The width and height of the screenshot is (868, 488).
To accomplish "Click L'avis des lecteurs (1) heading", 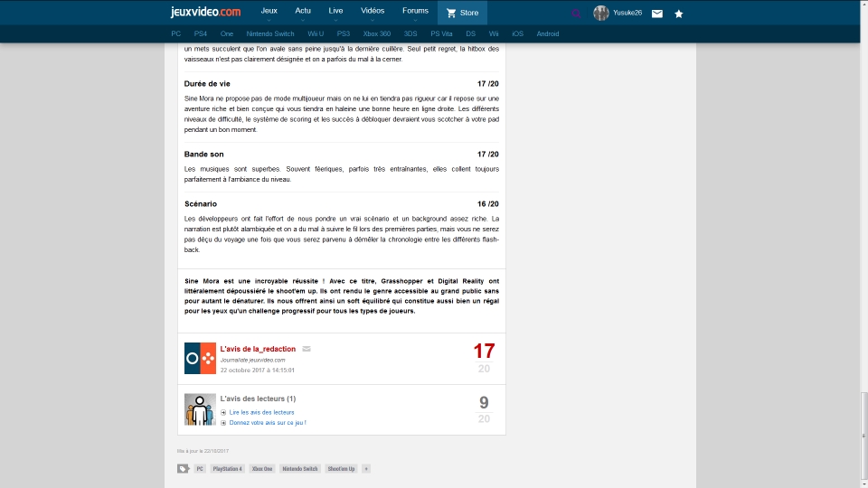I will pos(258,399).
